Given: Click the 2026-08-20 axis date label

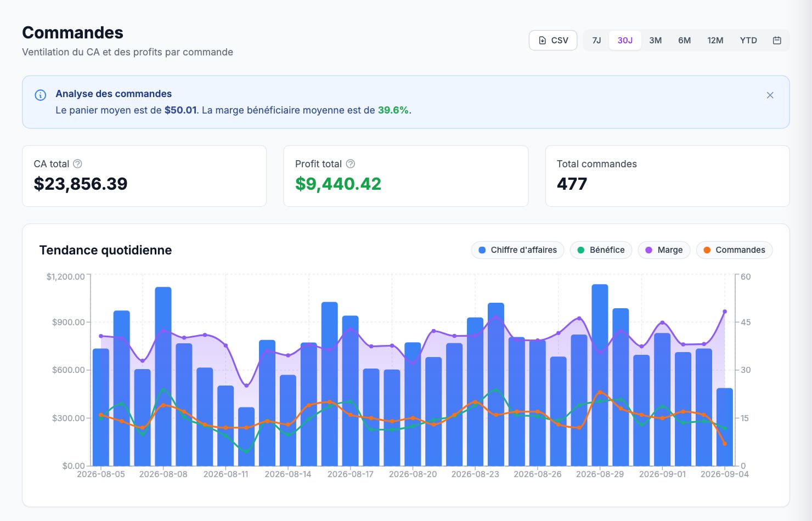Looking at the screenshot, I should (413, 474).
